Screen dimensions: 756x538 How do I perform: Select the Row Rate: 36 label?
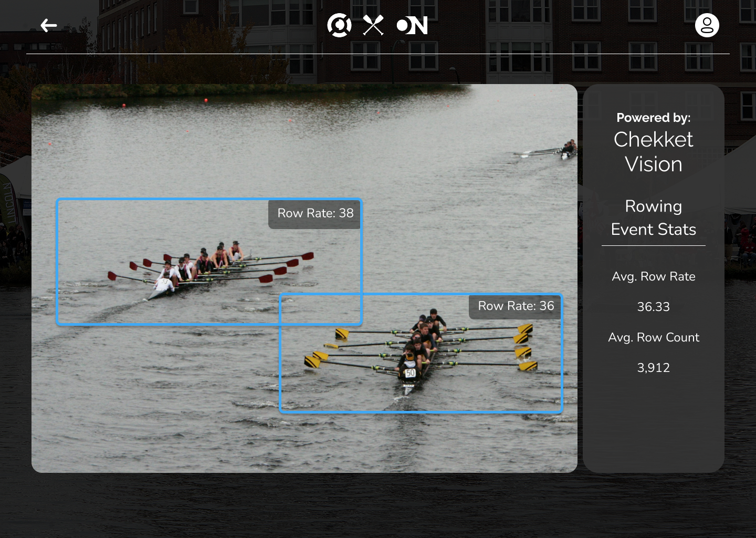(516, 306)
